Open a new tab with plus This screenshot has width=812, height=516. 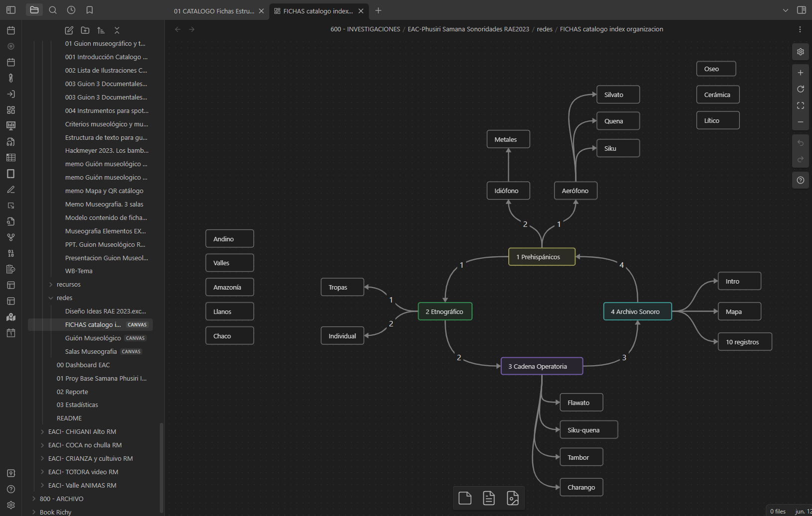point(378,10)
